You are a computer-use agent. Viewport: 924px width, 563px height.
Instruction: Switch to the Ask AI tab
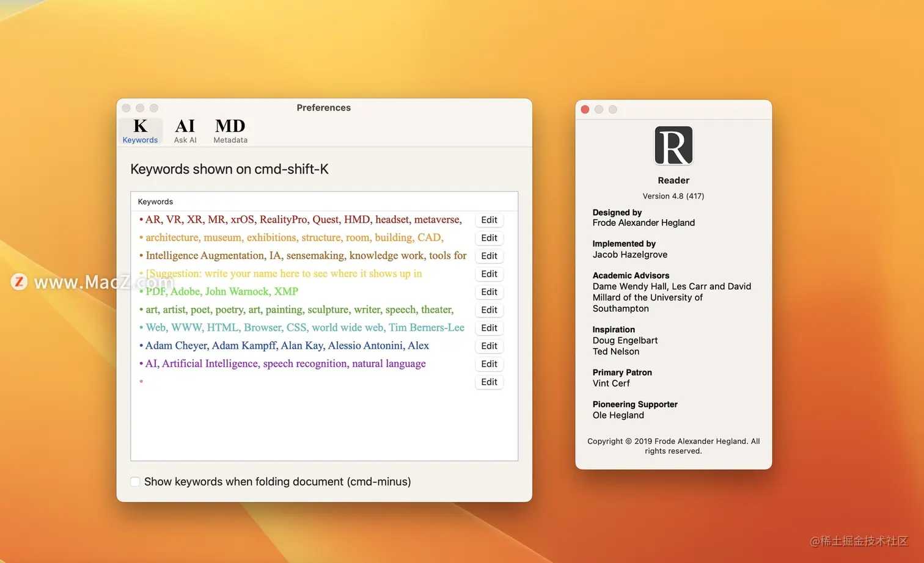coord(185,131)
